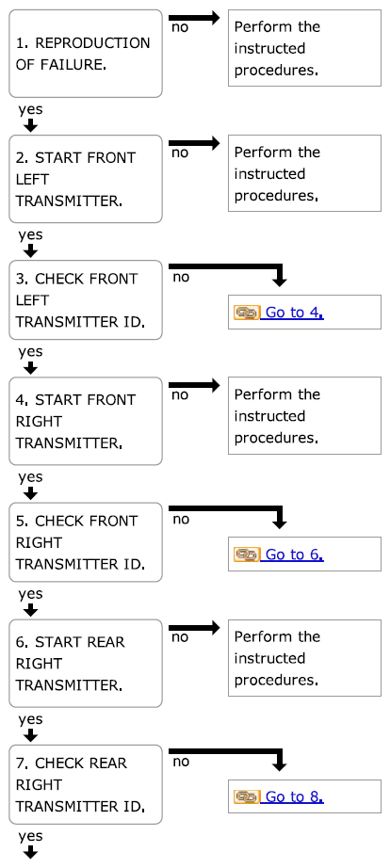This screenshot has height=868, width=390.
Task: Click the instructed procedures box beside step 4
Action: (304, 416)
